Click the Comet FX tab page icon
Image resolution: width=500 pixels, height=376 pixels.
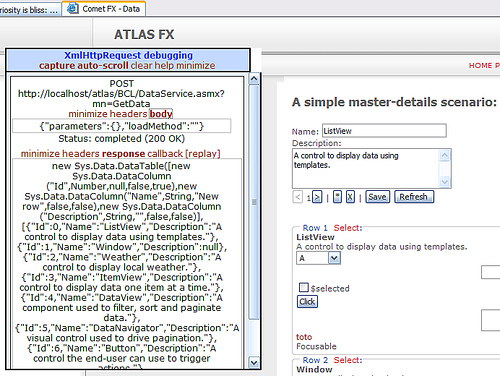(x=73, y=9)
